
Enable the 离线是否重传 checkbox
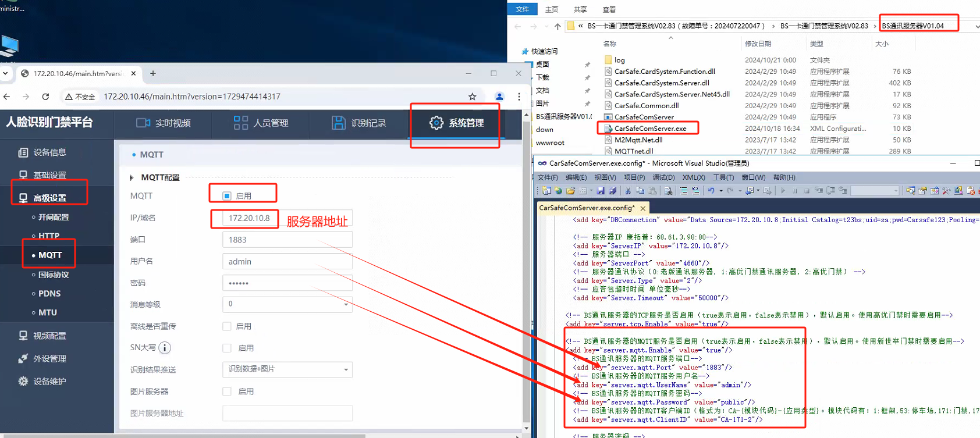point(227,326)
